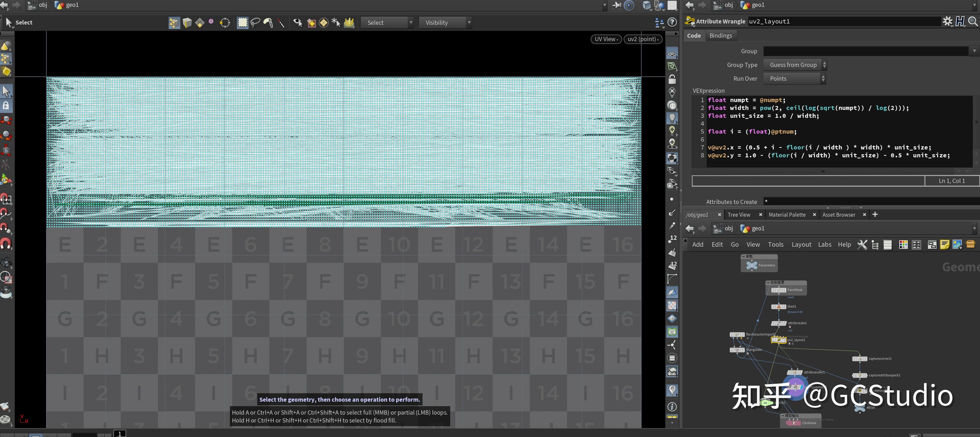
Task: Open the Group Type dropdown
Action: point(795,65)
